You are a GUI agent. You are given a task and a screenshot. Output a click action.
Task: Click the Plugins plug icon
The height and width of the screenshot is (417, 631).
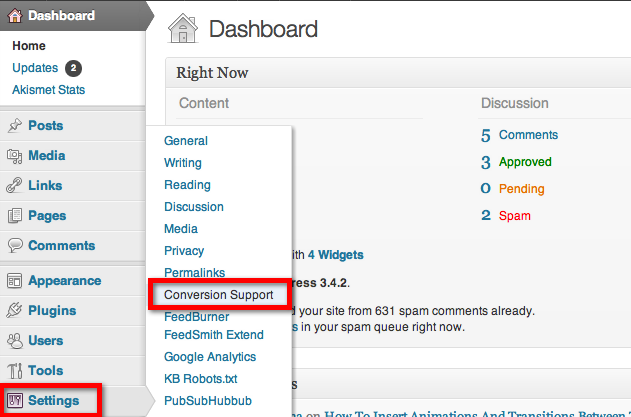point(14,310)
